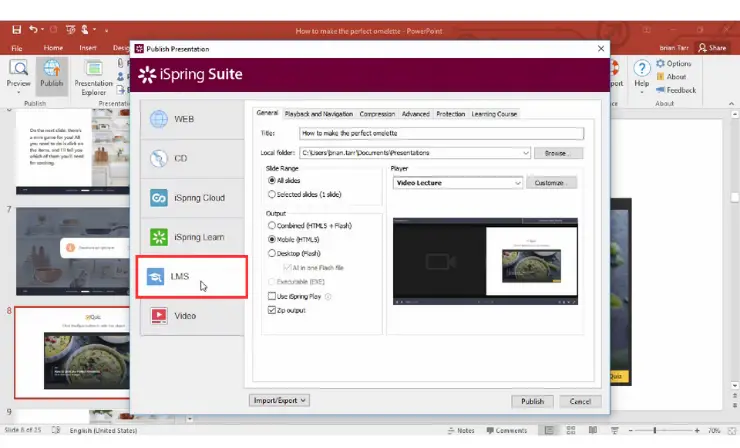
Task: Click fit slide to window icon
Action: pos(732,431)
